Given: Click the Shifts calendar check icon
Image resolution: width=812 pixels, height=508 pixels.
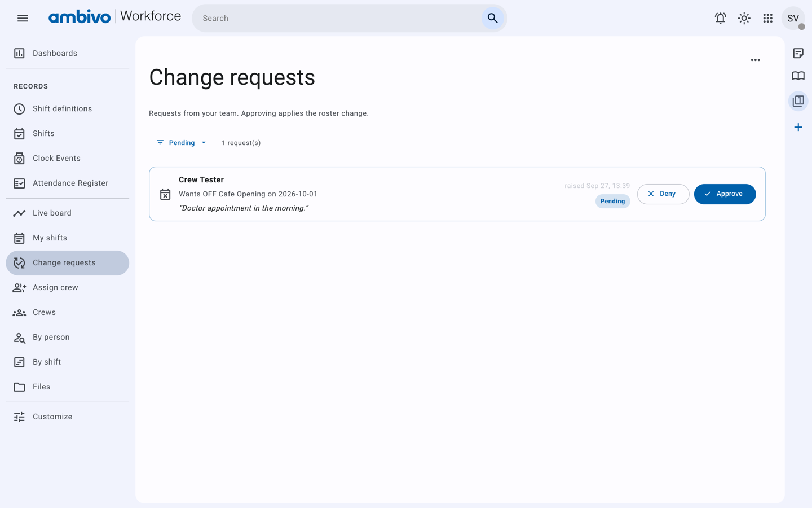Looking at the screenshot, I should coord(19,133).
